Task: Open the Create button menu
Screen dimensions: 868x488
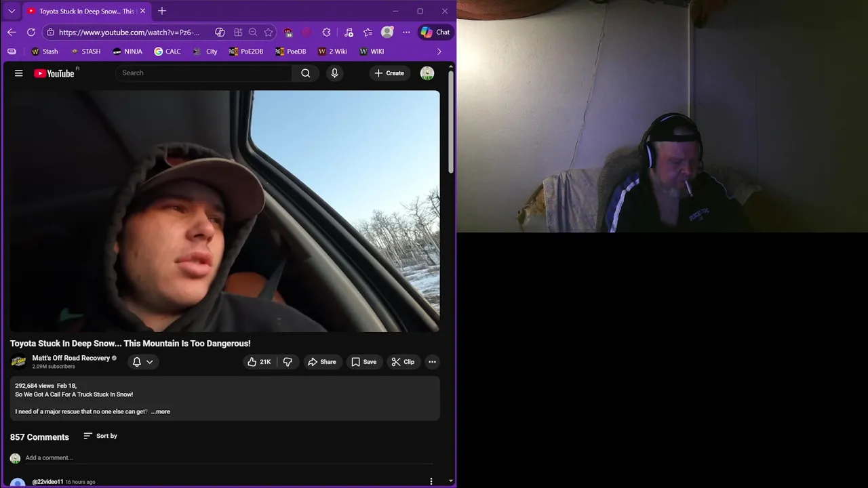Action: (x=389, y=73)
